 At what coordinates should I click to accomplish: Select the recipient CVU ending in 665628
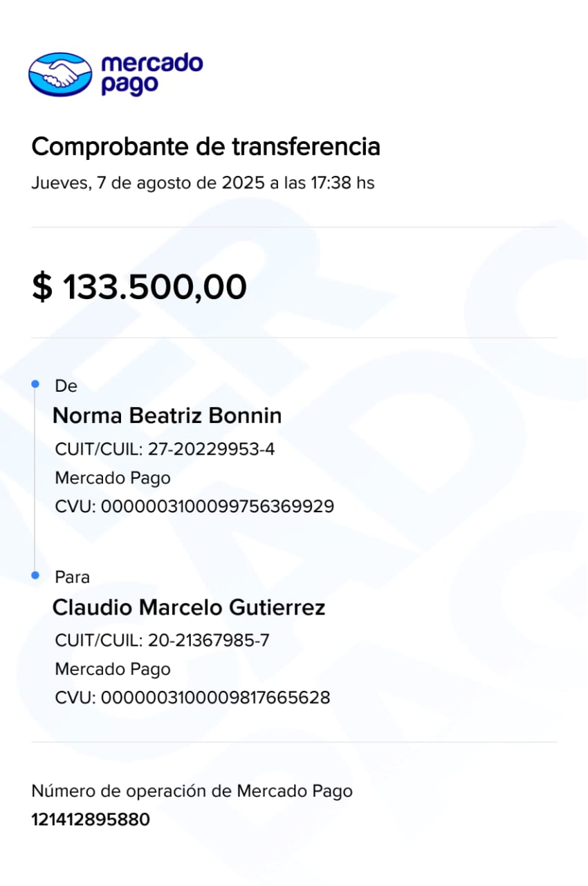[192, 698]
